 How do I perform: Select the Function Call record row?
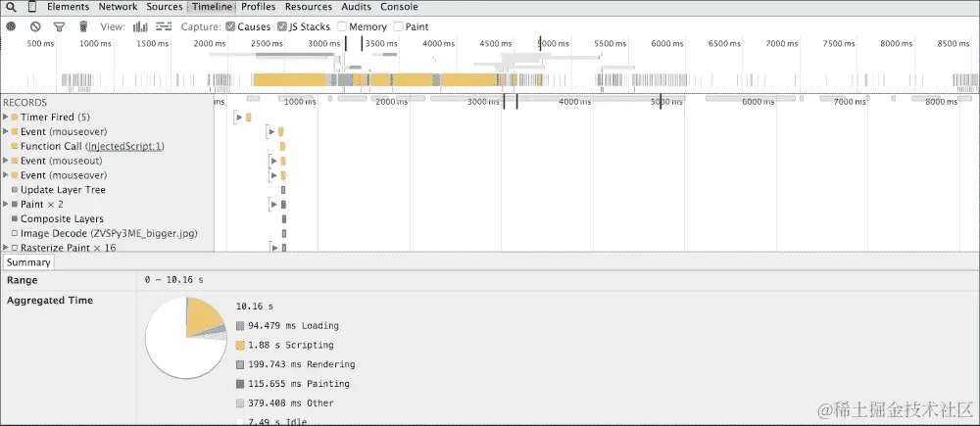(x=107, y=146)
